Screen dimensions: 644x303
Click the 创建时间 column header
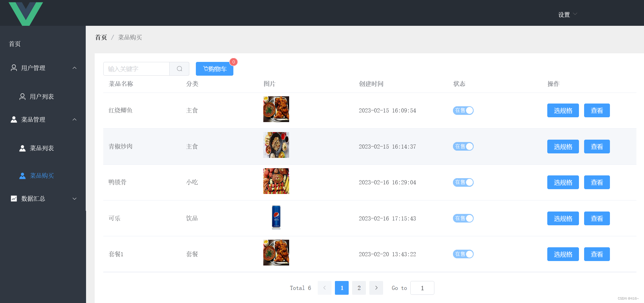(x=371, y=84)
